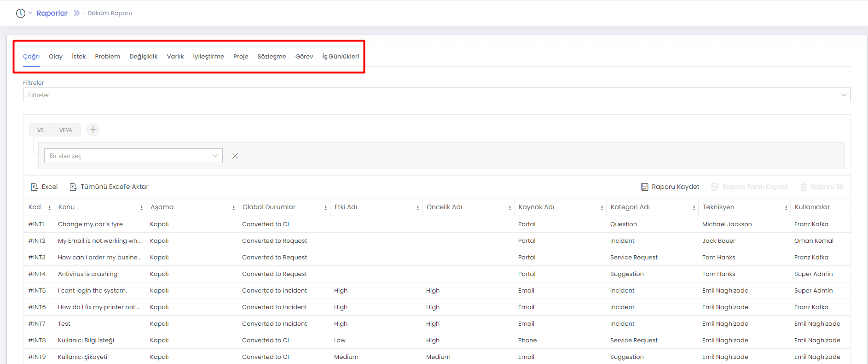
Task: Click Raporu Farklı Kaydet button
Action: pos(750,187)
